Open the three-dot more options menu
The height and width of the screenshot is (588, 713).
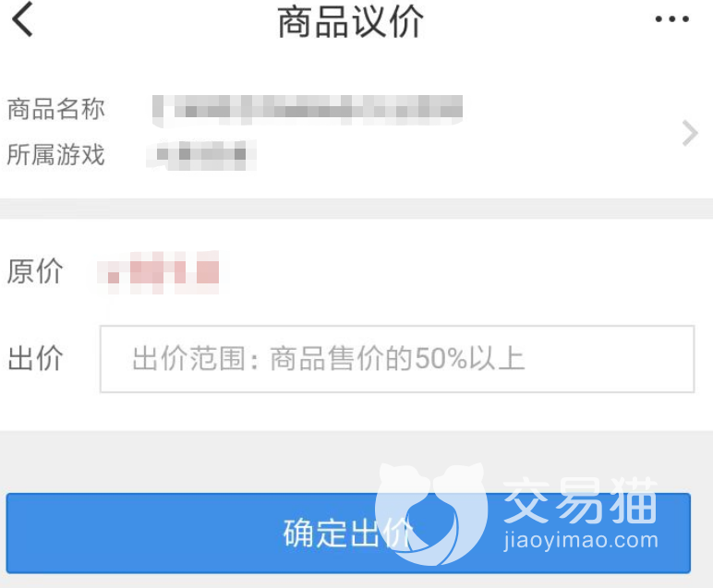point(672,19)
